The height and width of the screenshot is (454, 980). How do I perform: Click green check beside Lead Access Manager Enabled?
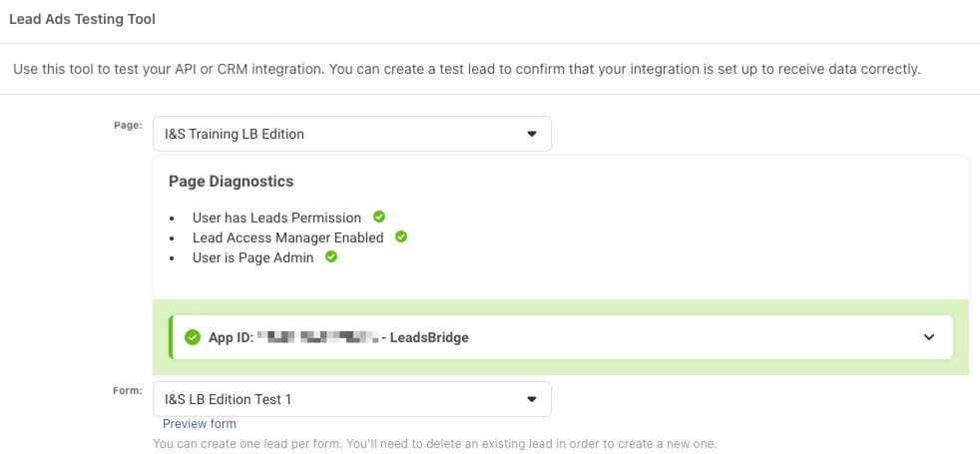(401, 236)
